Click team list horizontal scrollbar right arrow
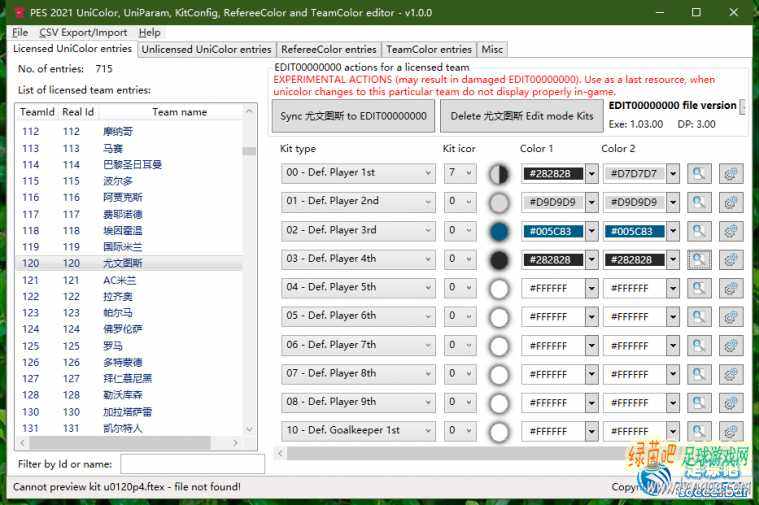Viewport: 759px width, 505px height. 235,443
